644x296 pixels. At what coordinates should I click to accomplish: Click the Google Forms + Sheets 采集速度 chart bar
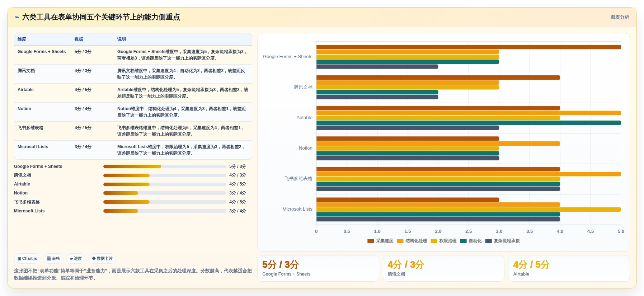click(469, 47)
